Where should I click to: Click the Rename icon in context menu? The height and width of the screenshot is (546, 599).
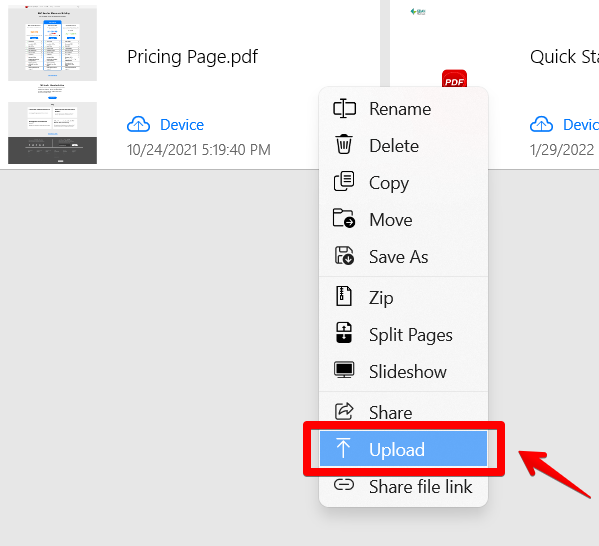pyautogui.click(x=344, y=109)
